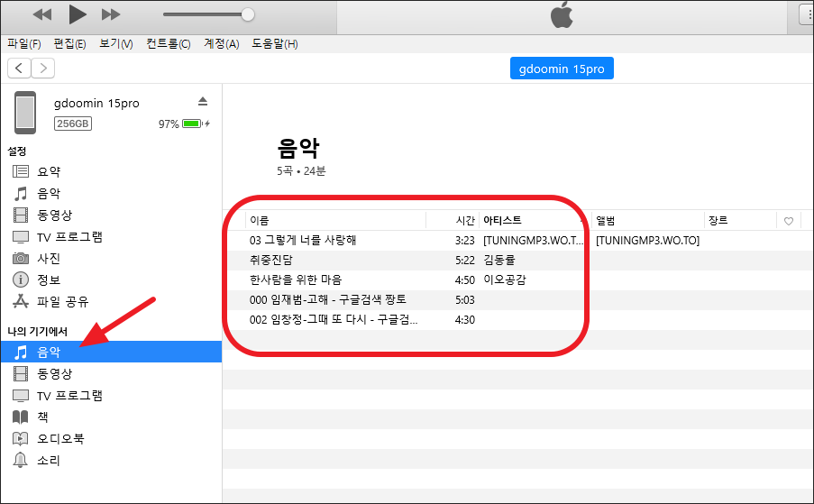814x504 pixels.
Task: Click artist 김동률
Action: (499, 260)
